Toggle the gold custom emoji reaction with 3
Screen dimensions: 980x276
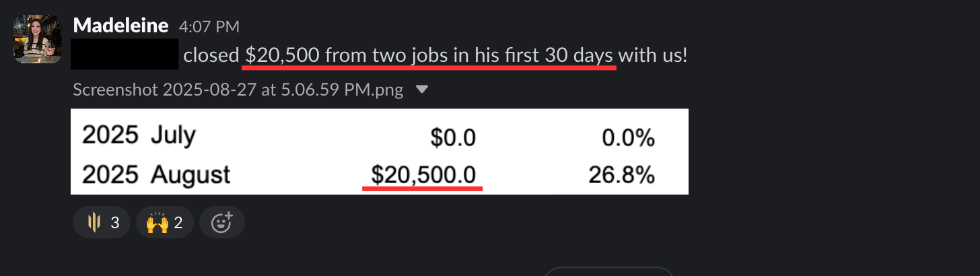101,222
